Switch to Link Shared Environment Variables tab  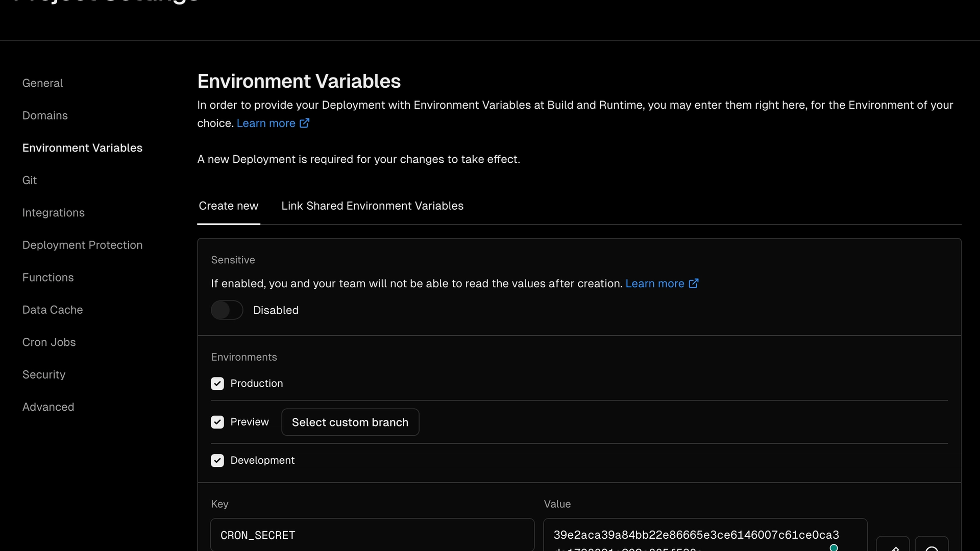372,206
